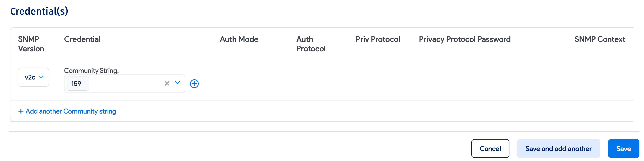This screenshot has height=161, width=644.
Task: Click the SNMP Context column header
Action: tap(600, 39)
